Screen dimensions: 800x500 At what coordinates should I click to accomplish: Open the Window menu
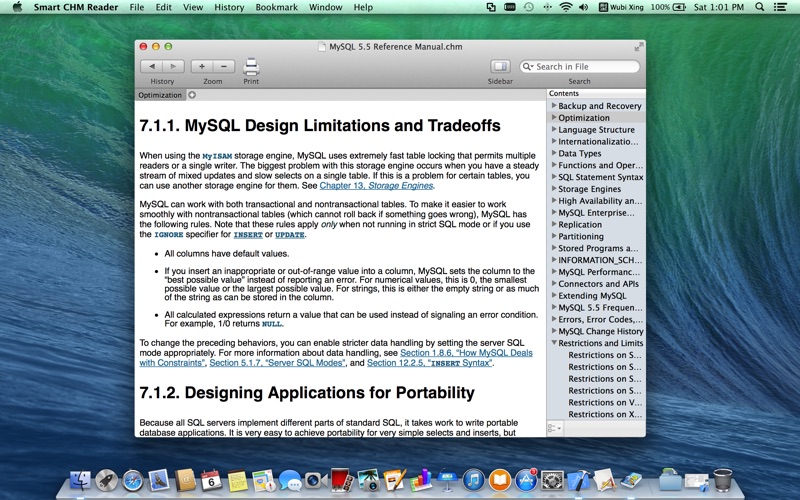pos(326,7)
